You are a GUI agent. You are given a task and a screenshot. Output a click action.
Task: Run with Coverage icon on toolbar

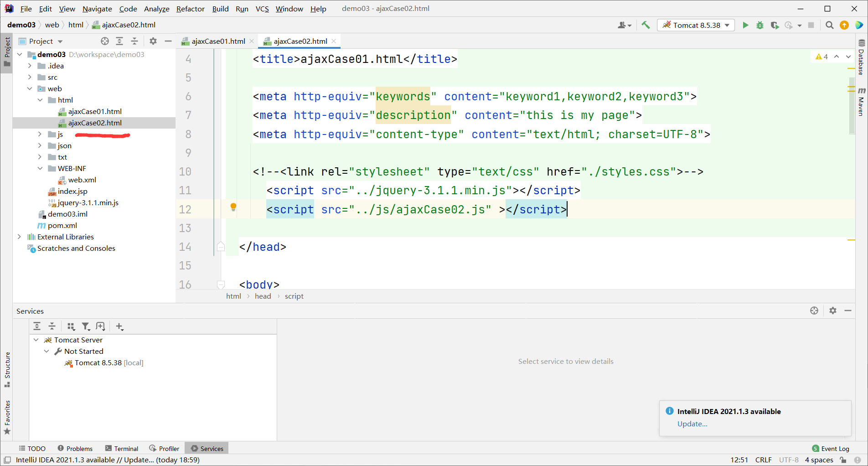pyautogui.click(x=775, y=25)
